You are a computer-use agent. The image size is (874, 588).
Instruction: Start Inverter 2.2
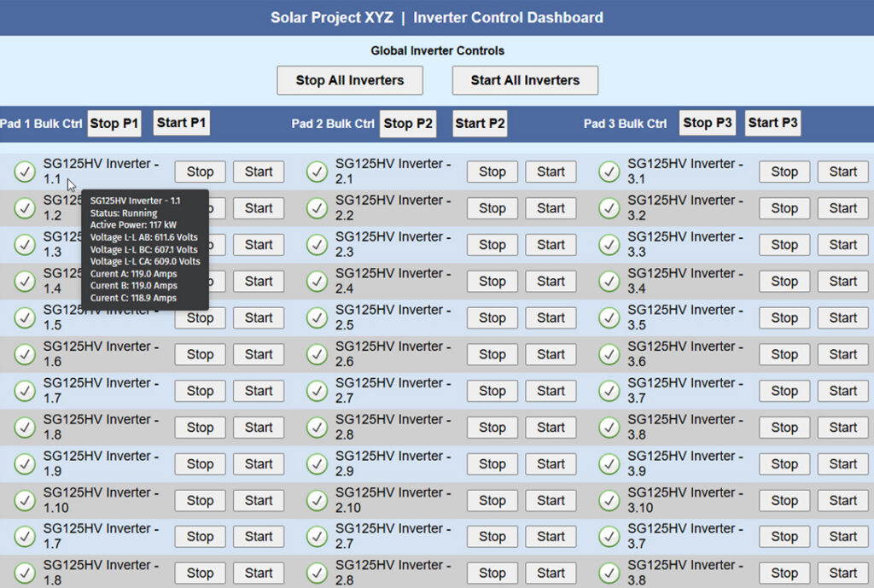(x=551, y=208)
